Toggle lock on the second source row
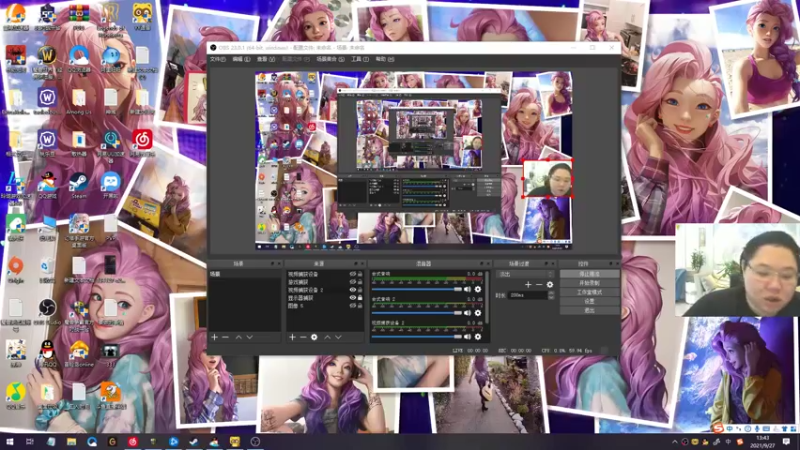The height and width of the screenshot is (450, 800). click(360, 282)
